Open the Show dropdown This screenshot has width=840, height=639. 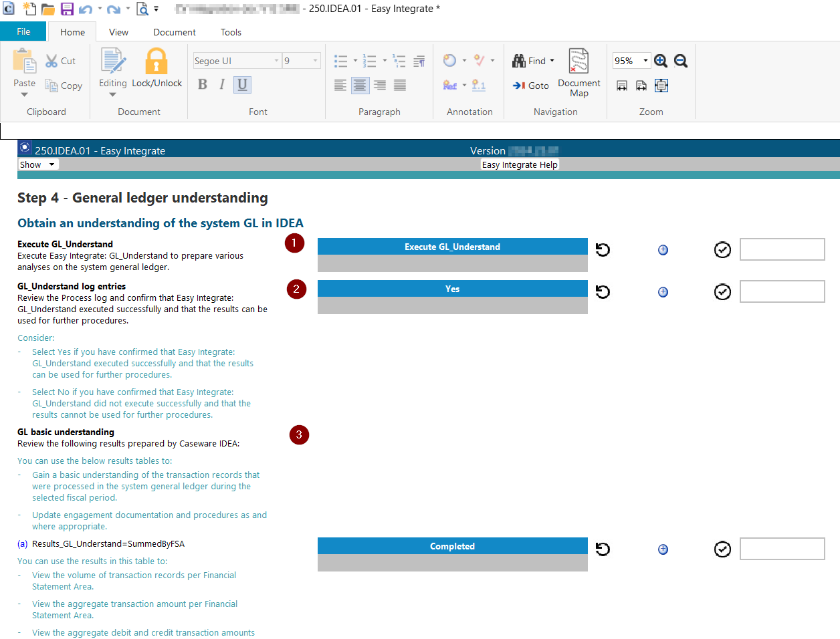pyautogui.click(x=37, y=164)
